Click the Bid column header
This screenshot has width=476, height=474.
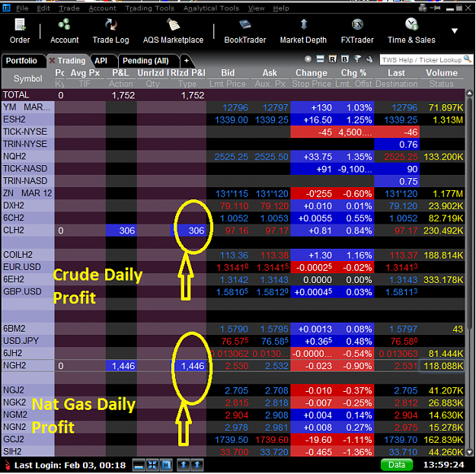pos(228,73)
